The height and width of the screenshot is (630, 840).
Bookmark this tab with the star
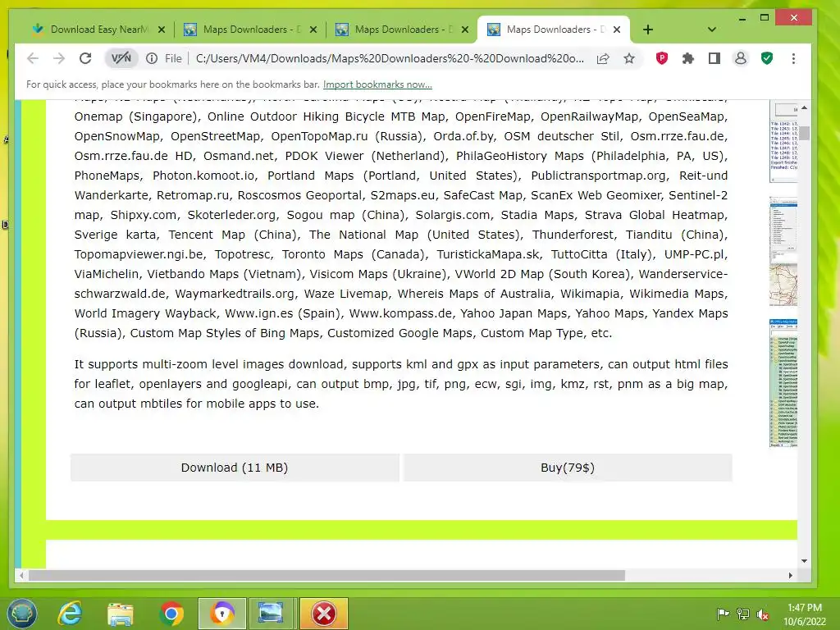coord(629,58)
